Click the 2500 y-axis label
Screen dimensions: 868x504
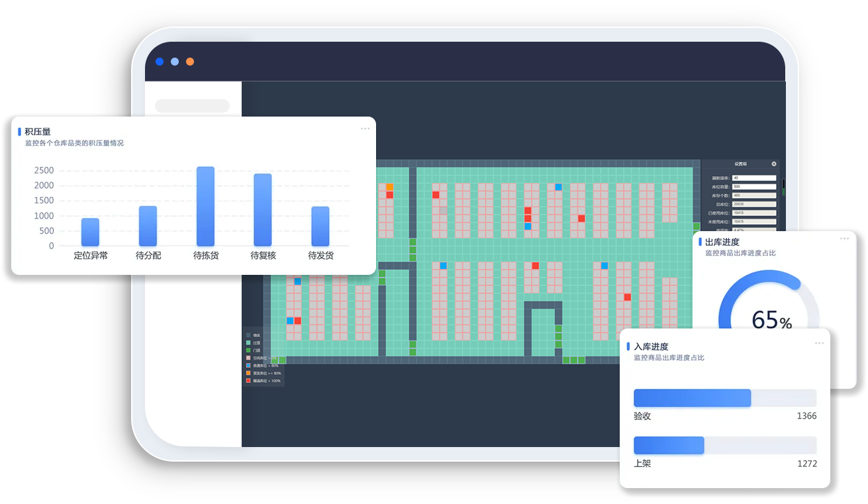coord(44,170)
